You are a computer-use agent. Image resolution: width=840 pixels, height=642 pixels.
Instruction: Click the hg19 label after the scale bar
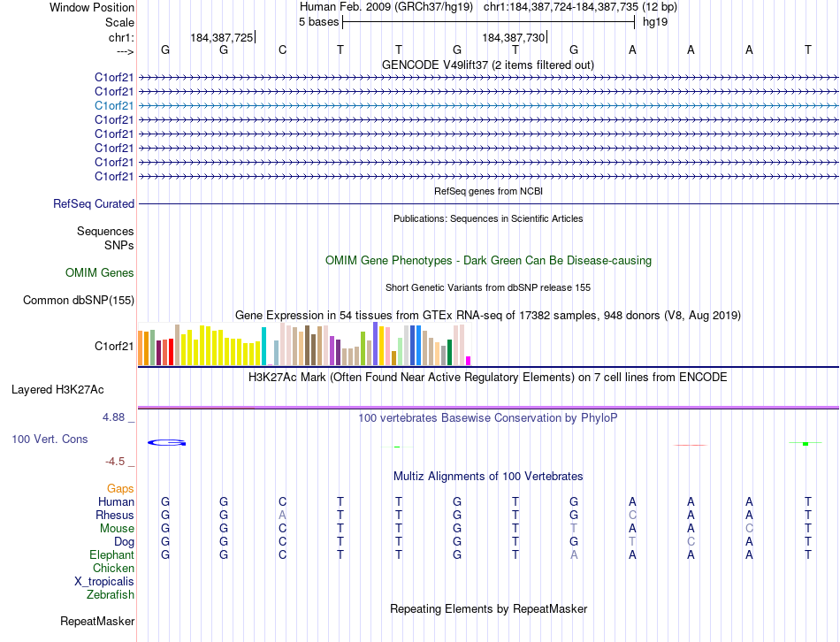655,22
